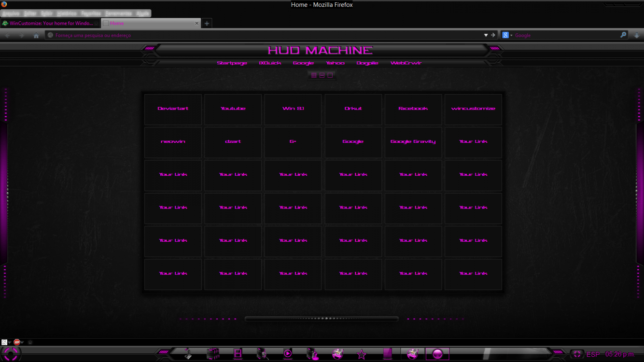Viewport: 644px width, 362px height.
Task: Click the Home button in navigation toolbar
Action: (x=36, y=35)
